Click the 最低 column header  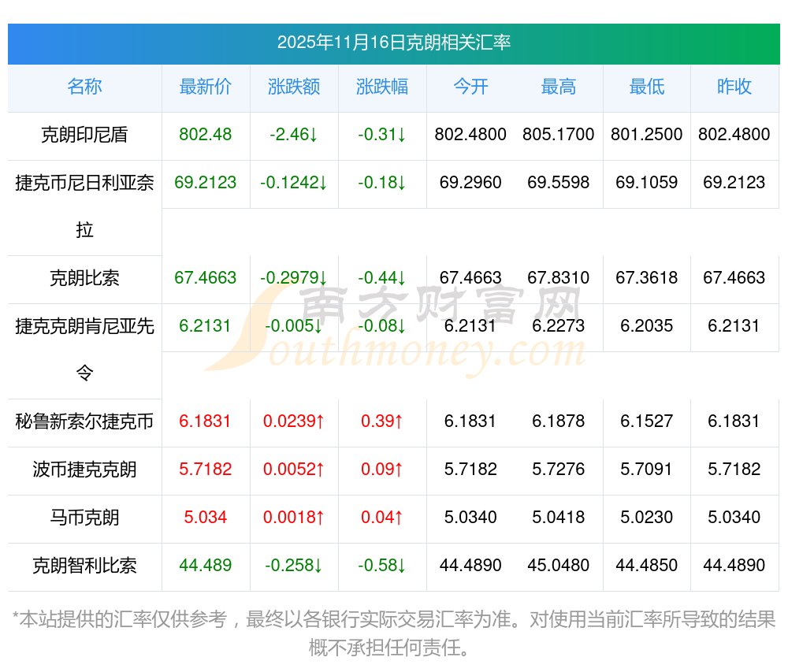point(647,87)
